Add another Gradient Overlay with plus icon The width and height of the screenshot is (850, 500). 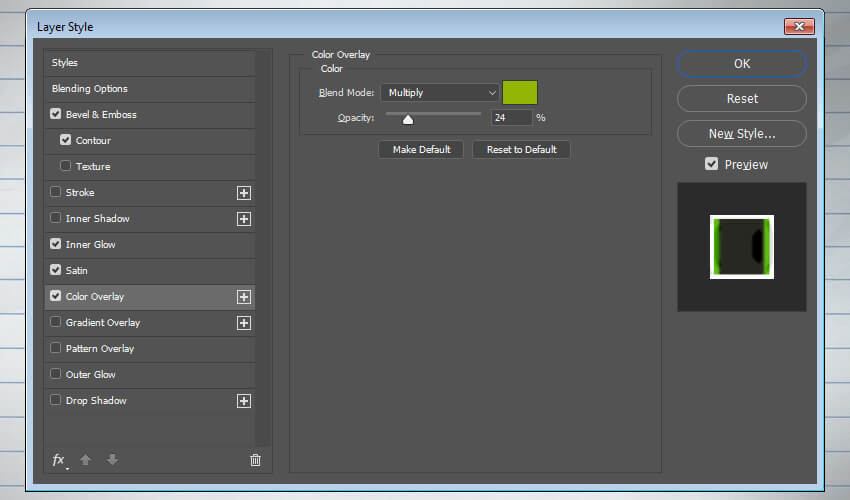(x=244, y=323)
